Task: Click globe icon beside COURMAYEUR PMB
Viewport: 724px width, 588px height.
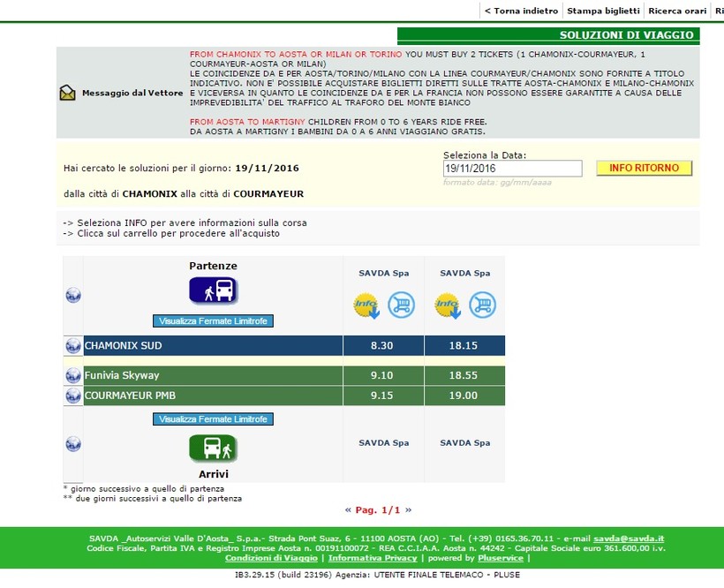Action: pos(73,396)
